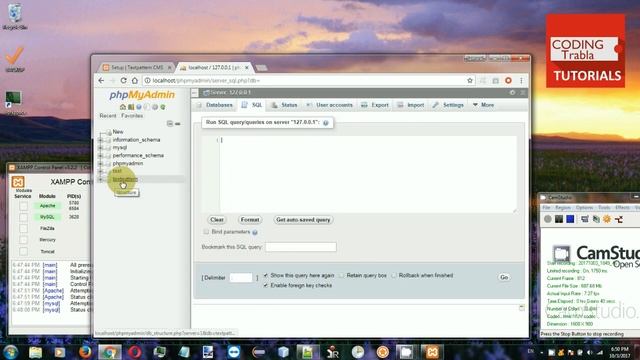This screenshot has height=360, width=640.
Task: Toggle the MySQL service checkbox in XAMPP
Action: tap(23, 217)
